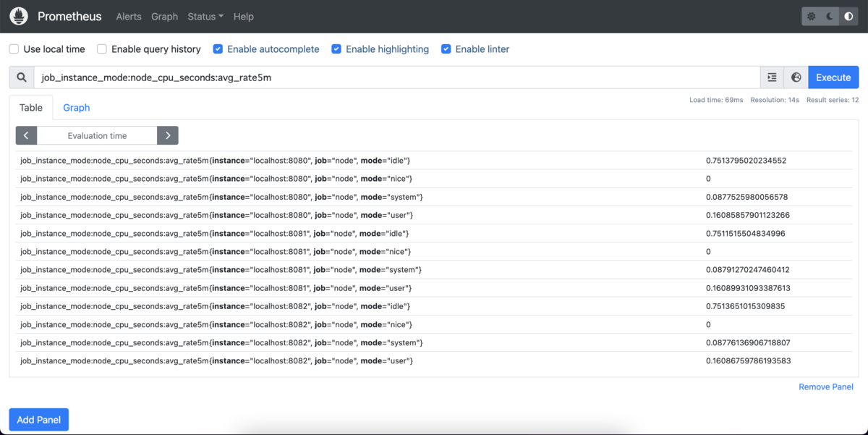Viewport: 868px width, 435px height.
Task: Select localhost:8080 mode user series row
Action: (434, 215)
